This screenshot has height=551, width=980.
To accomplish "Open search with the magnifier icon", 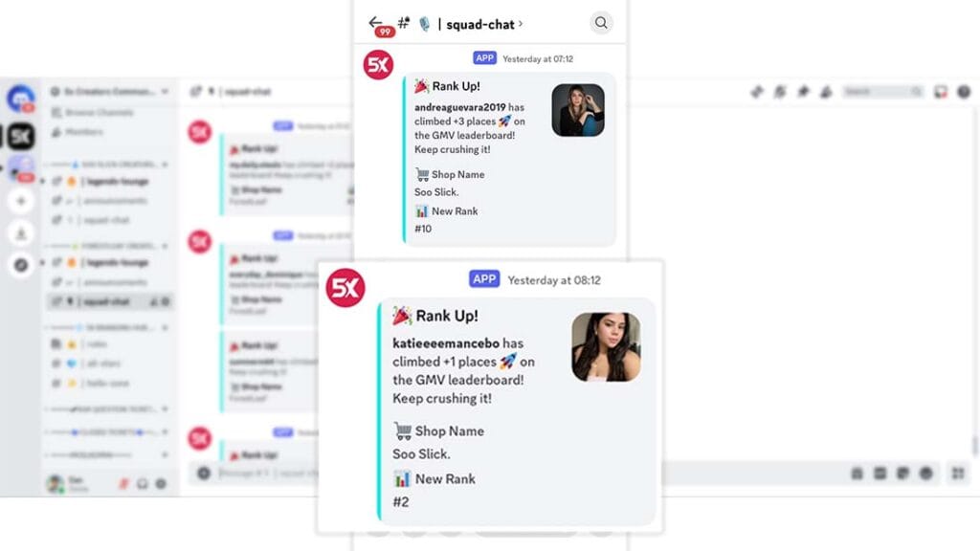I will pos(601,23).
